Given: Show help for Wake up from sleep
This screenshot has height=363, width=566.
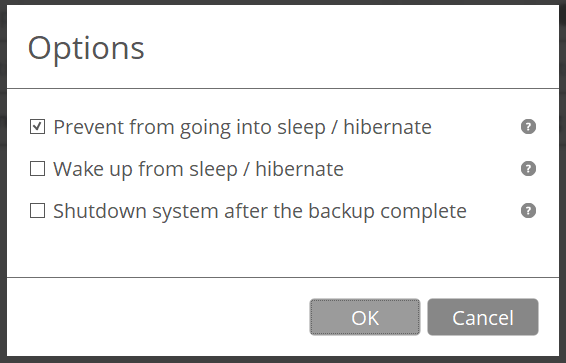Looking at the screenshot, I should pos(528,169).
